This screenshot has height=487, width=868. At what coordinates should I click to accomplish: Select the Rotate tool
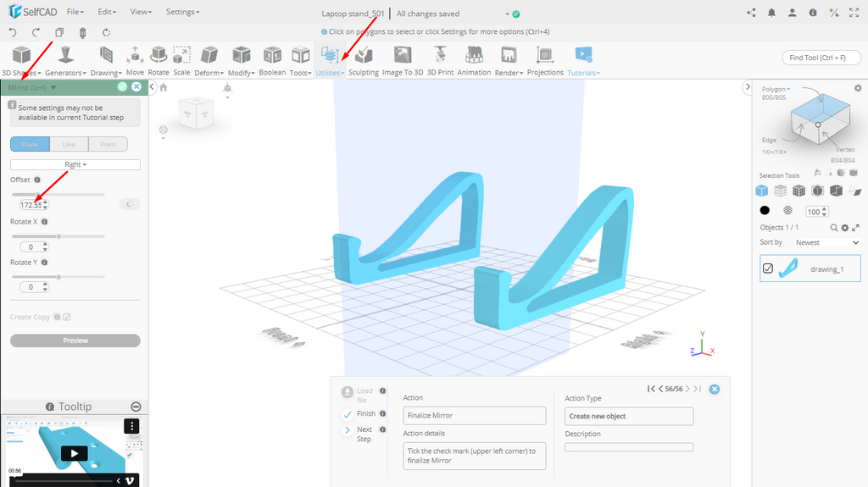pos(159,60)
